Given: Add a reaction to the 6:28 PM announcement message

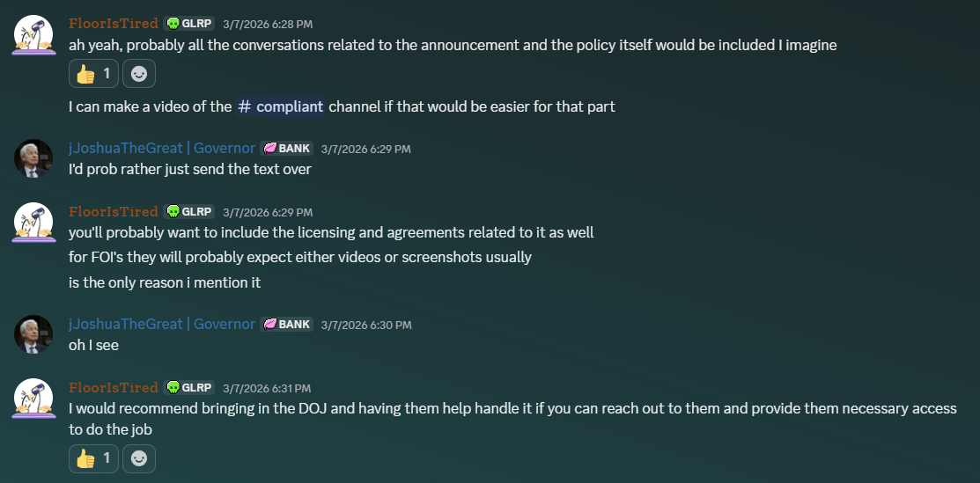Looking at the screenshot, I should (139, 74).
